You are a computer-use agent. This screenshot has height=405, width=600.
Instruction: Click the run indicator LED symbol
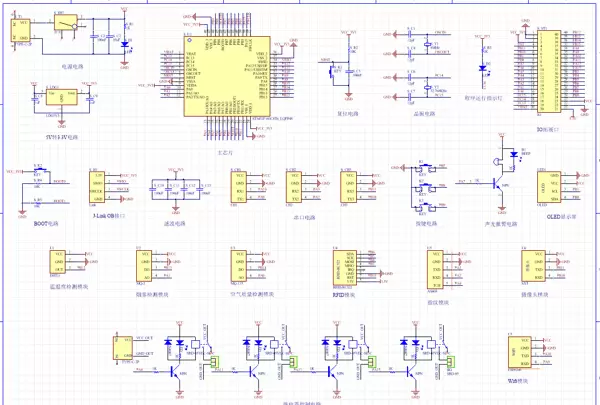485,68
